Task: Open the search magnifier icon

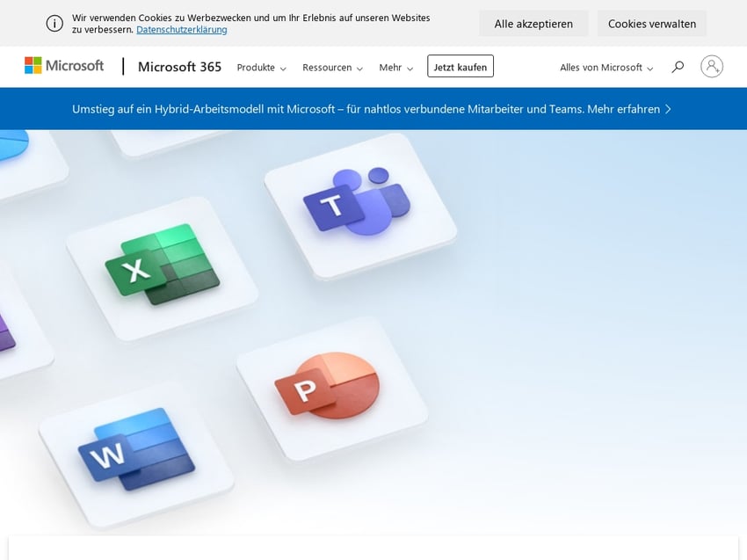Action: tap(678, 67)
